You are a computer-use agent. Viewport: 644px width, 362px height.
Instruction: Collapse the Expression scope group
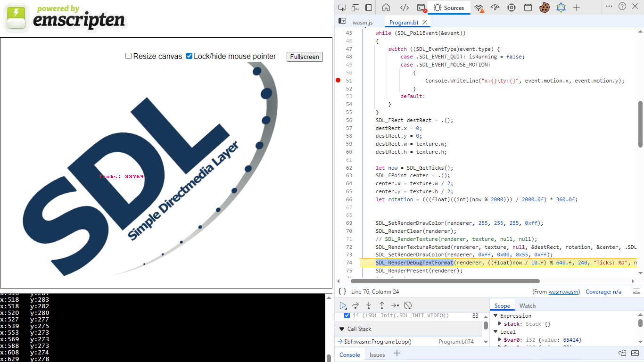(495, 316)
